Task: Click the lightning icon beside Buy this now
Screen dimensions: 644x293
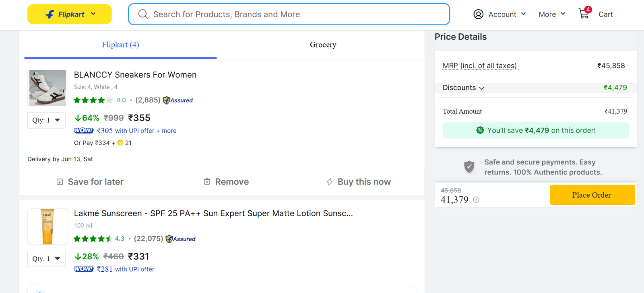Action: [329, 182]
